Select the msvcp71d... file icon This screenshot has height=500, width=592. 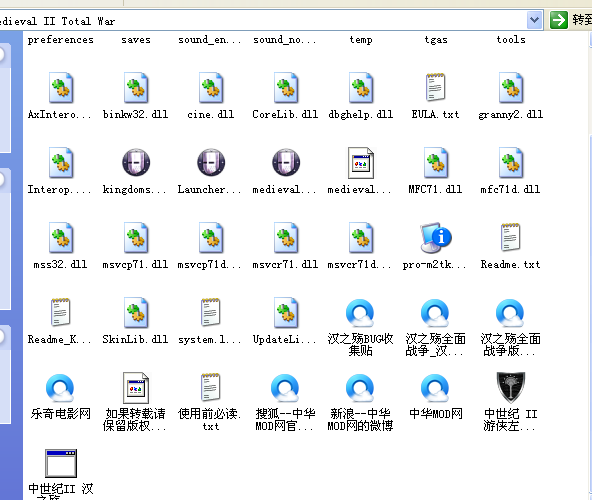pyautogui.click(x=211, y=238)
